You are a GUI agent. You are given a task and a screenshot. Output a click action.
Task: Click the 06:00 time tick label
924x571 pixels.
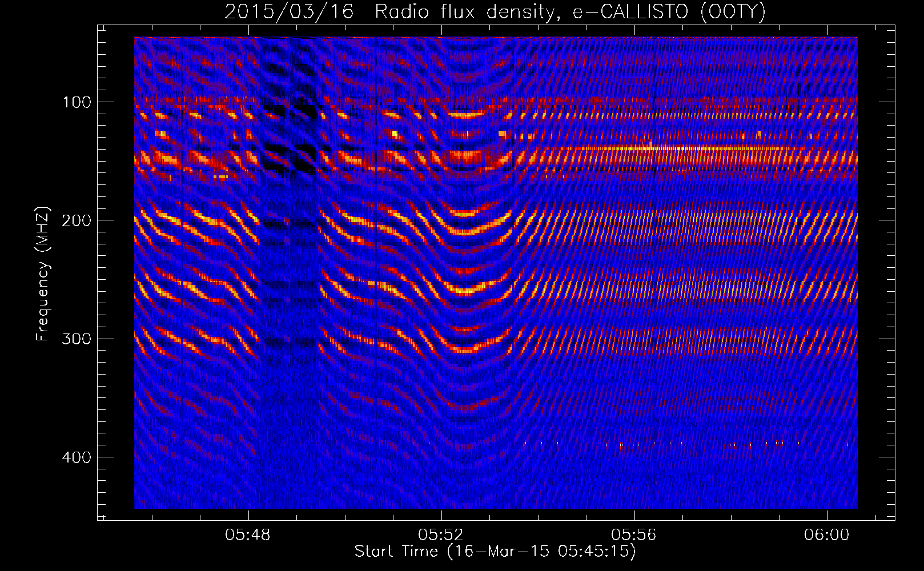coord(827,535)
